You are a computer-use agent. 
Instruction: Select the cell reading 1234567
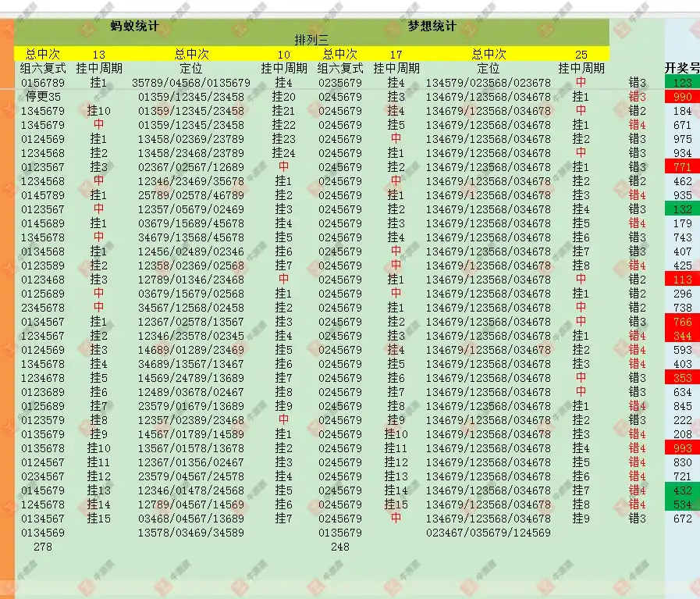pos(43,336)
